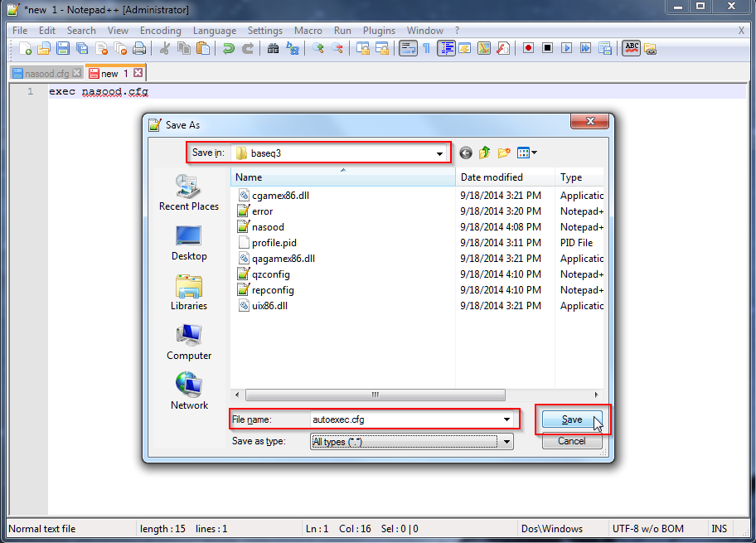
Task: Sort by Date modified column
Action: (x=492, y=177)
